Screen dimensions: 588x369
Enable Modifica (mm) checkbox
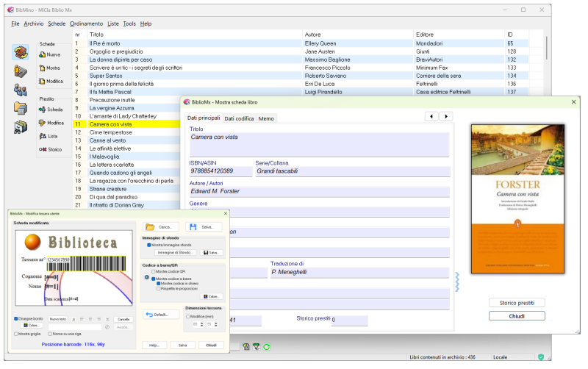click(188, 317)
